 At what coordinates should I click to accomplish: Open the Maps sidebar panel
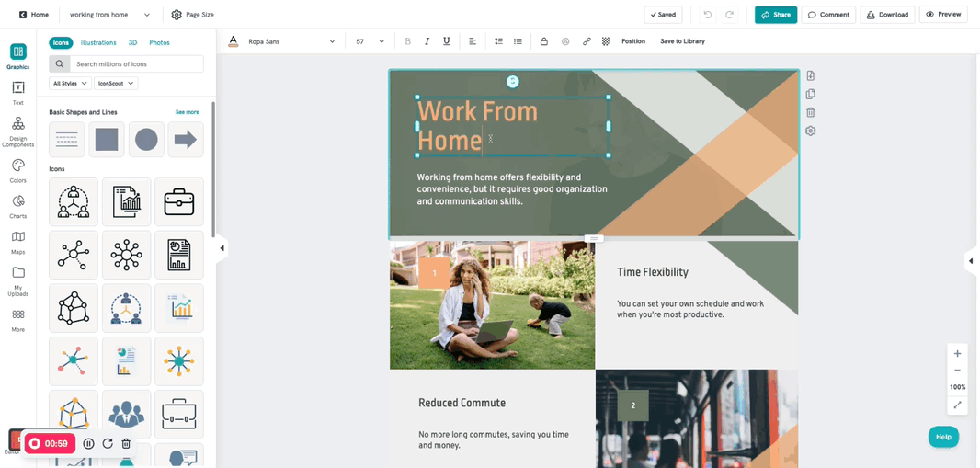tap(18, 243)
